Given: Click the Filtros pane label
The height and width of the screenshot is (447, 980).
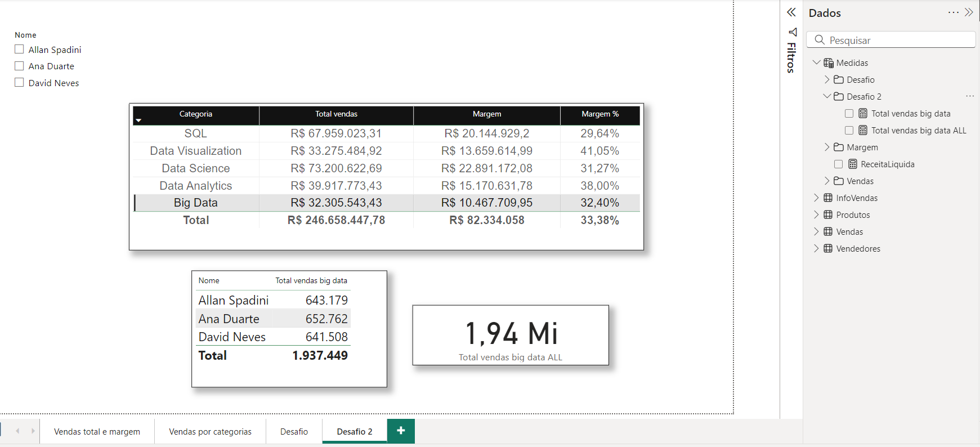Looking at the screenshot, I should tap(791, 57).
